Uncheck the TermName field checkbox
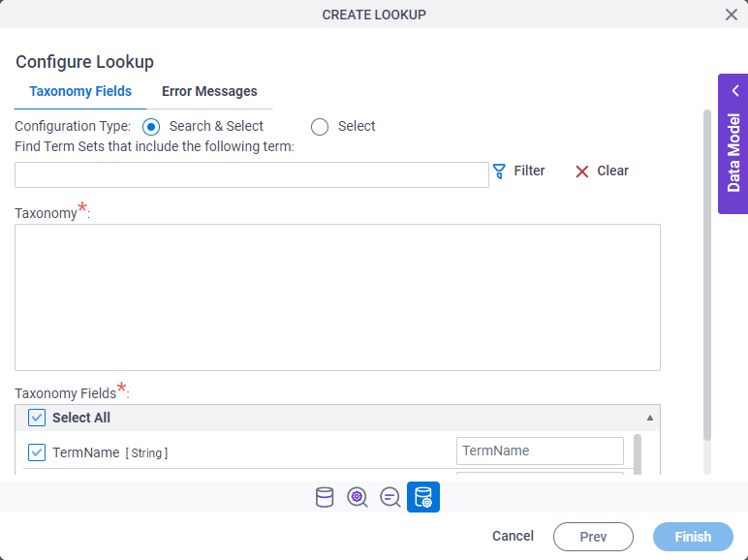 click(x=37, y=452)
